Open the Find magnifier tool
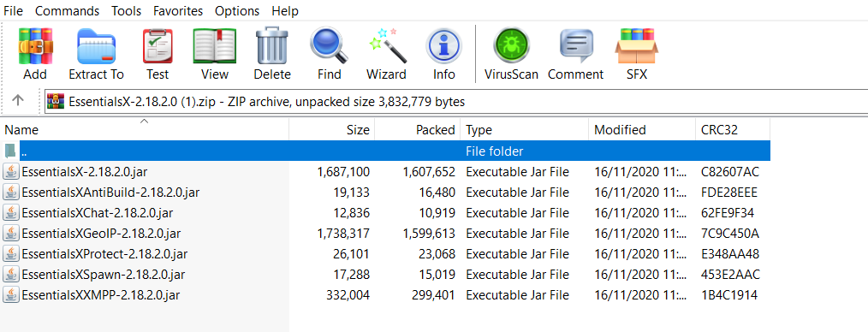The width and height of the screenshot is (868, 332). click(330, 54)
